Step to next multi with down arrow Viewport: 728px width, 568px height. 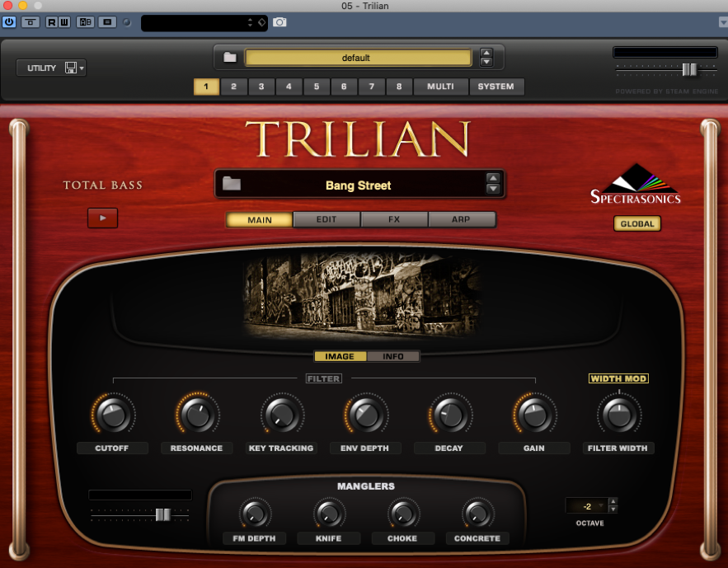(486, 62)
